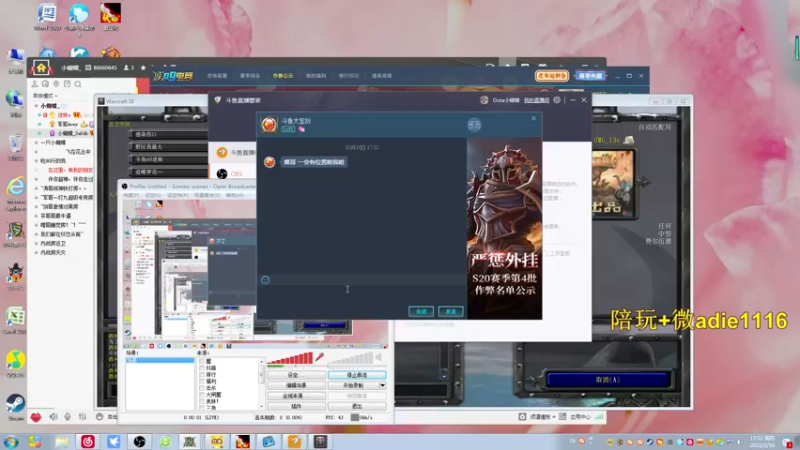Expand the 一只小蝴蝶 channel node

click(x=36, y=143)
